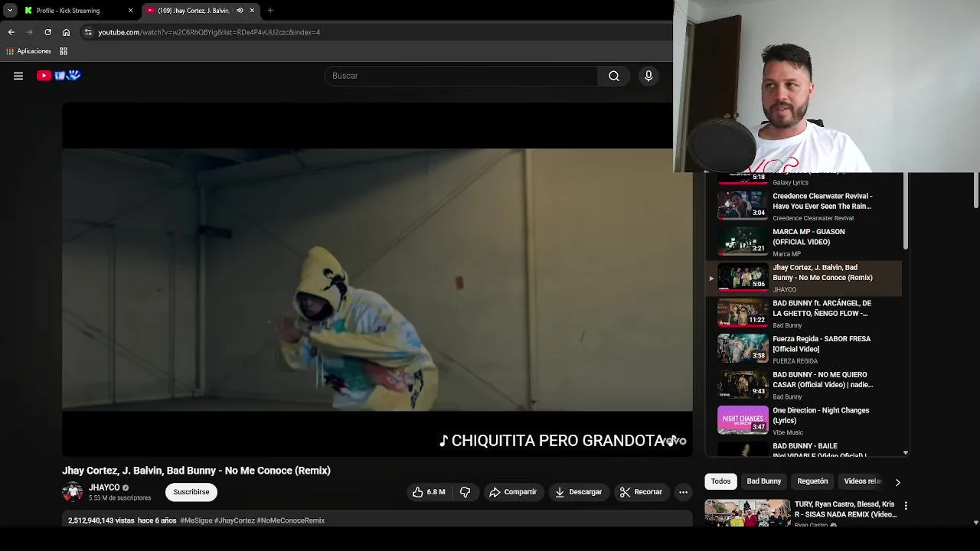The width and height of the screenshot is (980, 551).
Task: Play BAD BUNNY ft. ARCÁNGEL playlist video
Action: point(802,313)
